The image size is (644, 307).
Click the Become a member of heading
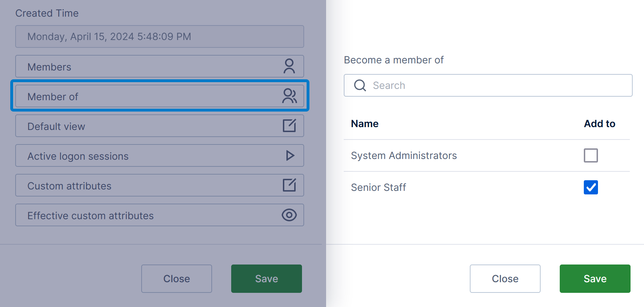click(394, 60)
